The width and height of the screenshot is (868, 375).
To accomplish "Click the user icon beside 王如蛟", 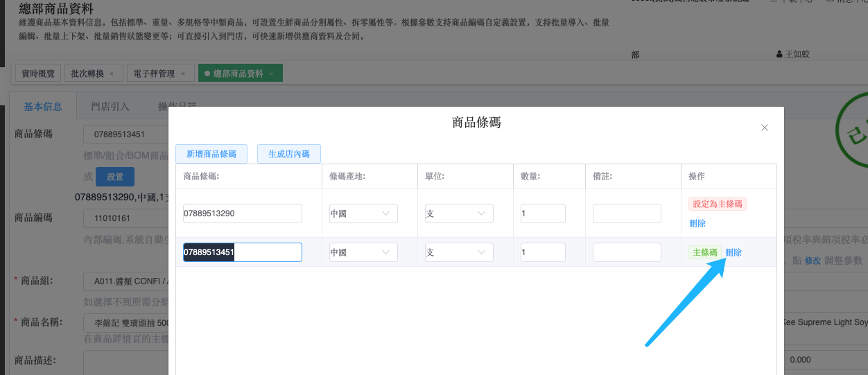I will [x=779, y=54].
